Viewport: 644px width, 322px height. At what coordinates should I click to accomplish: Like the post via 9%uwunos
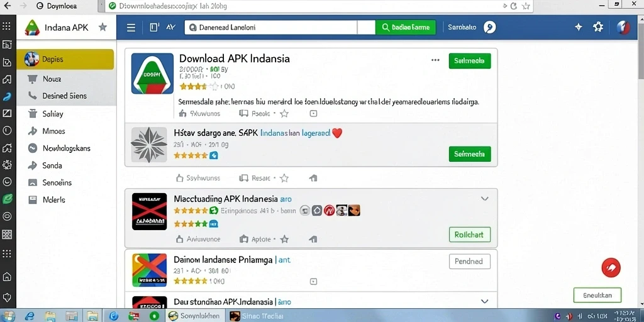click(183, 113)
